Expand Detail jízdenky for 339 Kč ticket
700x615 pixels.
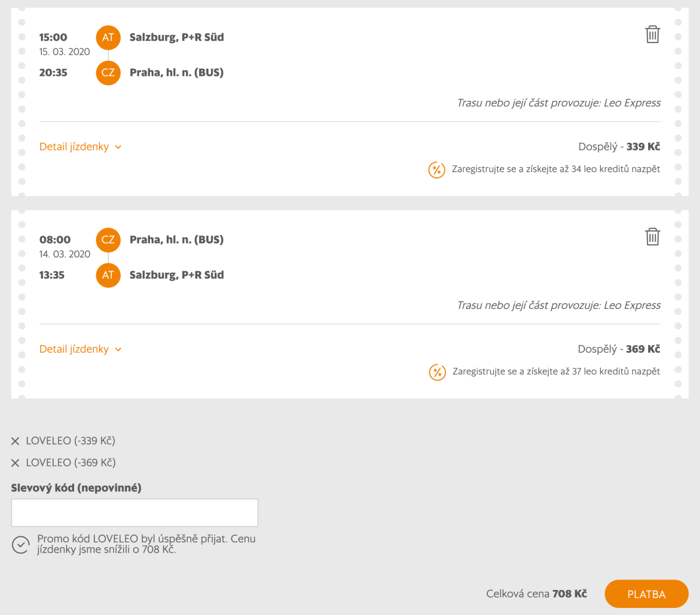point(74,147)
